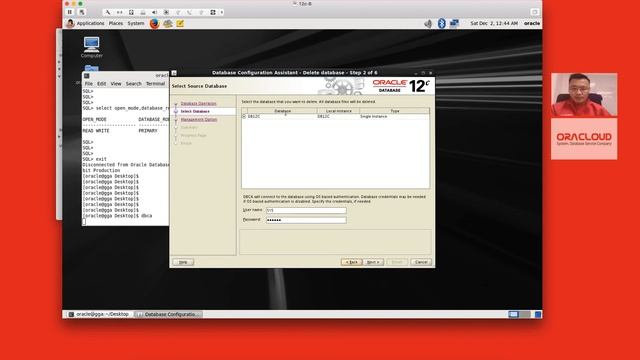Image resolution: width=640 pixels, height=360 pixels.
Task: Open VM settings wrench icon
Action: tap(108, 12)
